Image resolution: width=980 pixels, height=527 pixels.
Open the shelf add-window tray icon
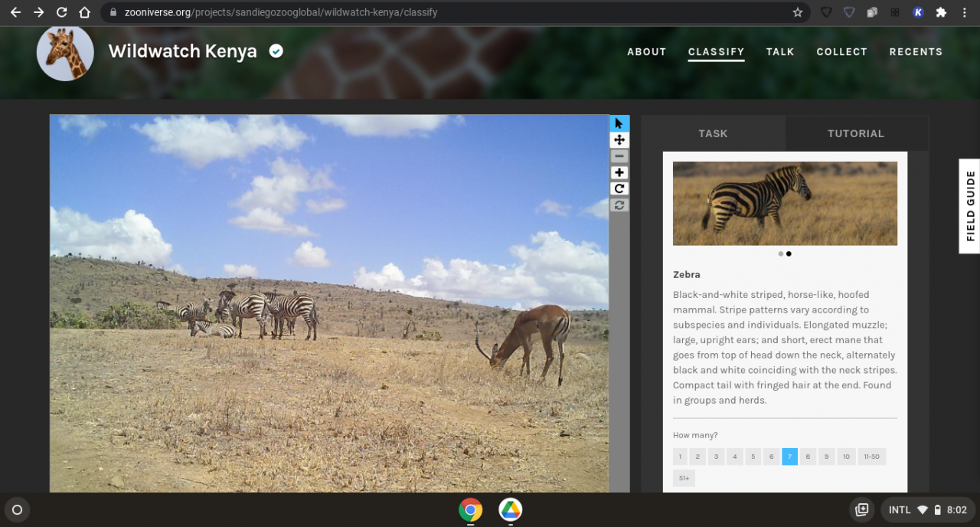[862, 509]
